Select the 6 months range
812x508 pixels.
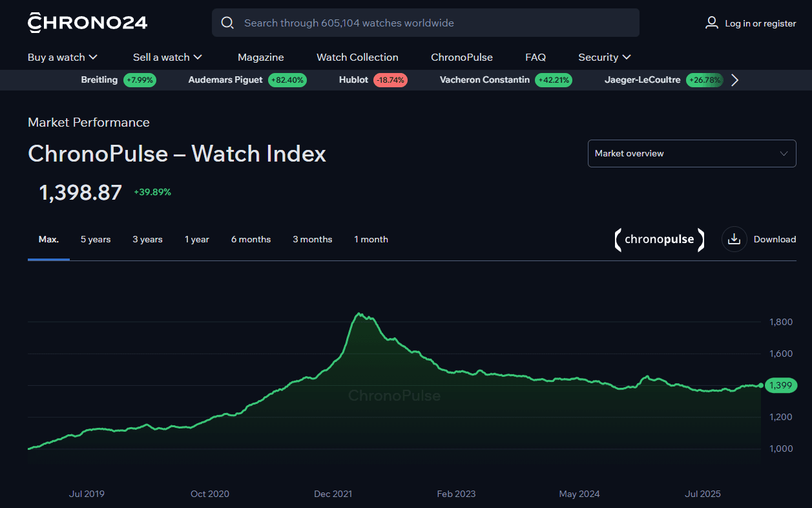251,239
